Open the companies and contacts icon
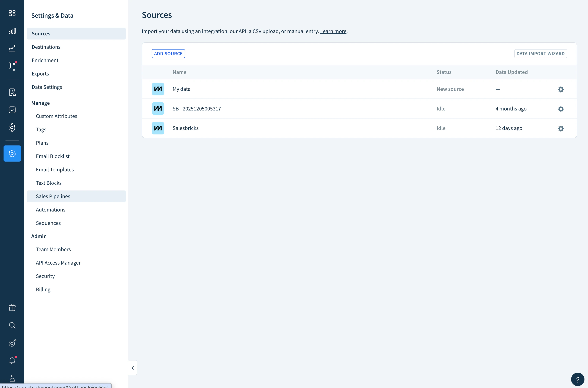Image resolution: width=588 pixels, height=388 pixels. coord(12,92)
